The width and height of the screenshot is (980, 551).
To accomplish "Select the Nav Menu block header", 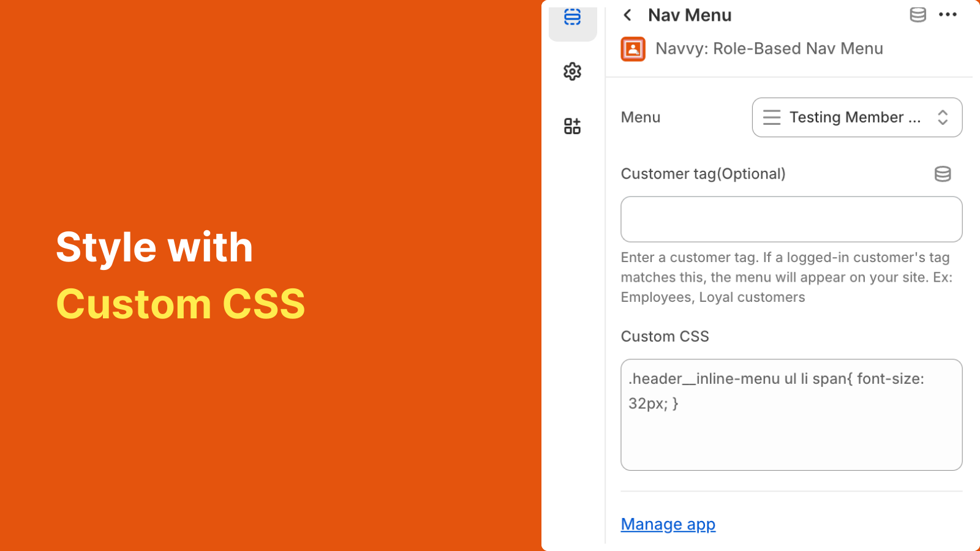I will pos(690,15).
